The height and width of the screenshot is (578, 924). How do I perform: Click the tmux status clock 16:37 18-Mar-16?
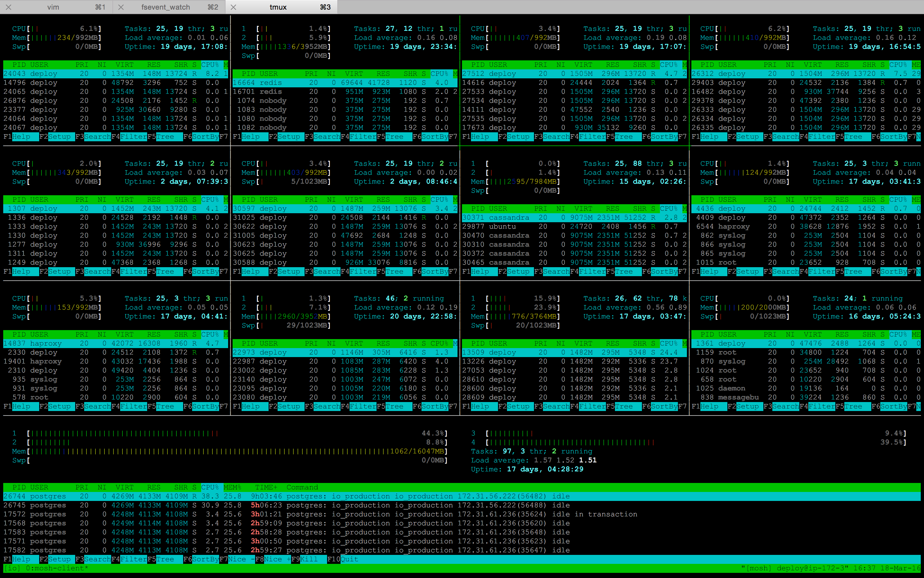[x=886, y=568]
